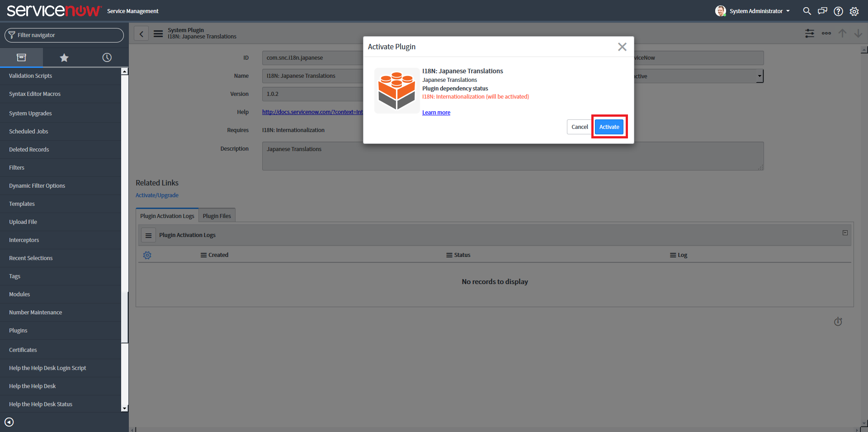This screenshot has height=432, width=868.
Task: Open Help the Help Desk Login Script
Action: point(47,368)
